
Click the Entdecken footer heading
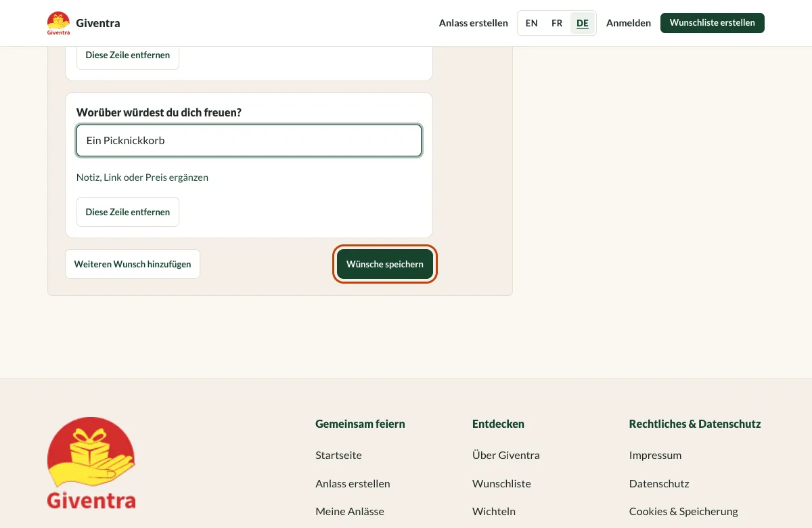click(x=498, y=424)
